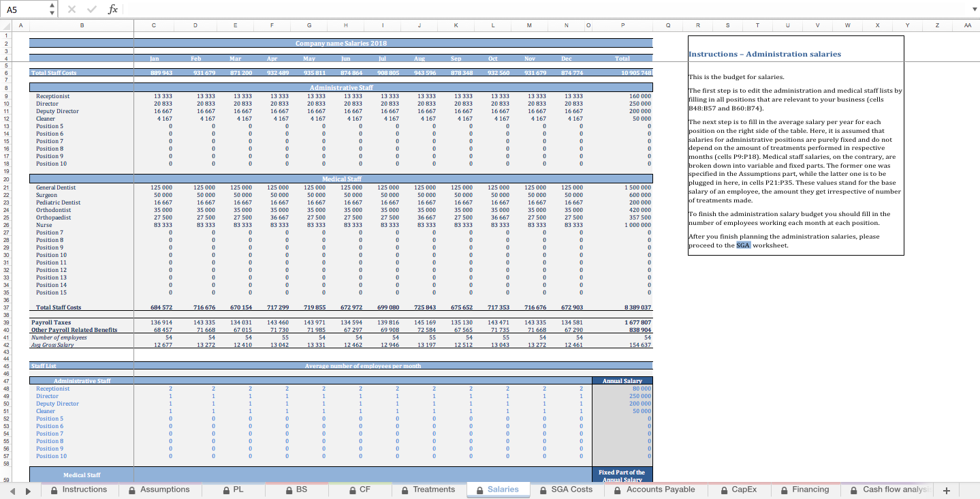
Task: Open the SGA Costs sheet tab
Action: click(565, 489)
